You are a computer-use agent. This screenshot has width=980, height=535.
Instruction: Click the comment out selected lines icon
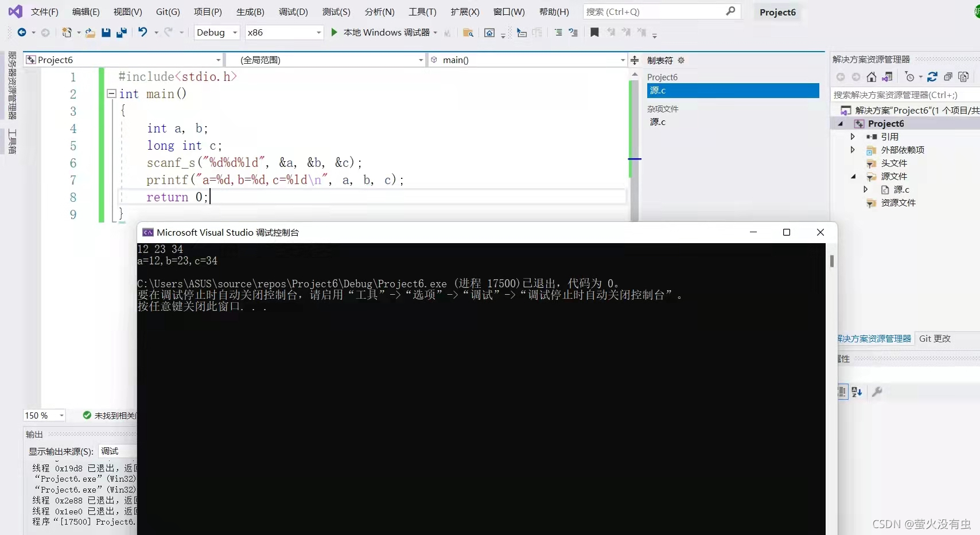click(x=558, y=33)
